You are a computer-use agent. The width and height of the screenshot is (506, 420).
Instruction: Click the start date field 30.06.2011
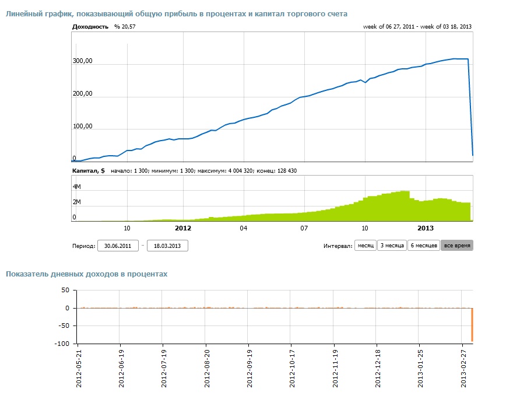[117, 246]
